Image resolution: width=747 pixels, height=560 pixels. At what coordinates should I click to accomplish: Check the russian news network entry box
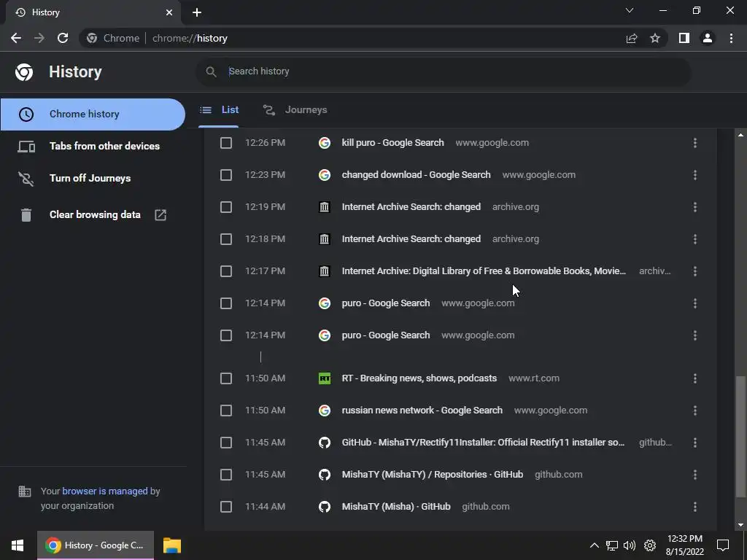(x=226, y=411)
